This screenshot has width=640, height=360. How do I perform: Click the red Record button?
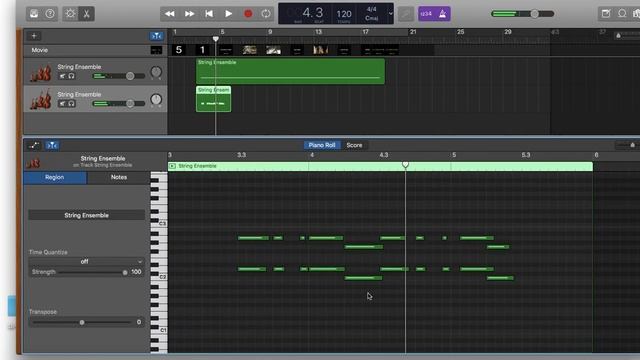[x=248, y=13]
